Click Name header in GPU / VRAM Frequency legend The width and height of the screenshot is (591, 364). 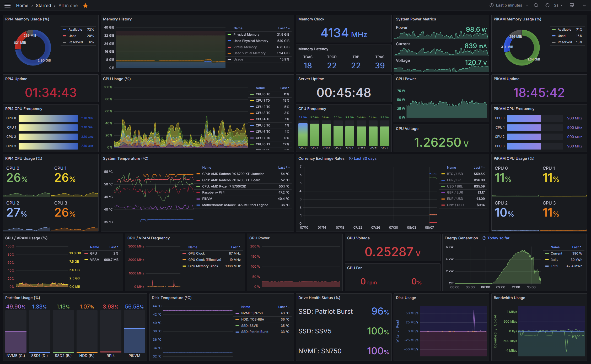tap(193, 247)
